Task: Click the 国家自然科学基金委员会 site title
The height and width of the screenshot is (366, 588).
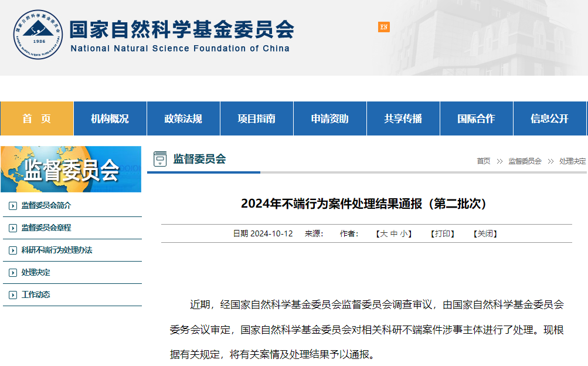Action: coord(182,29)
